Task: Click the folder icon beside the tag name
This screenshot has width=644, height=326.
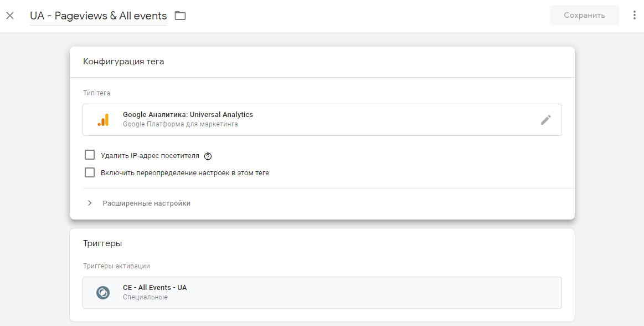Action: [180, 16]
